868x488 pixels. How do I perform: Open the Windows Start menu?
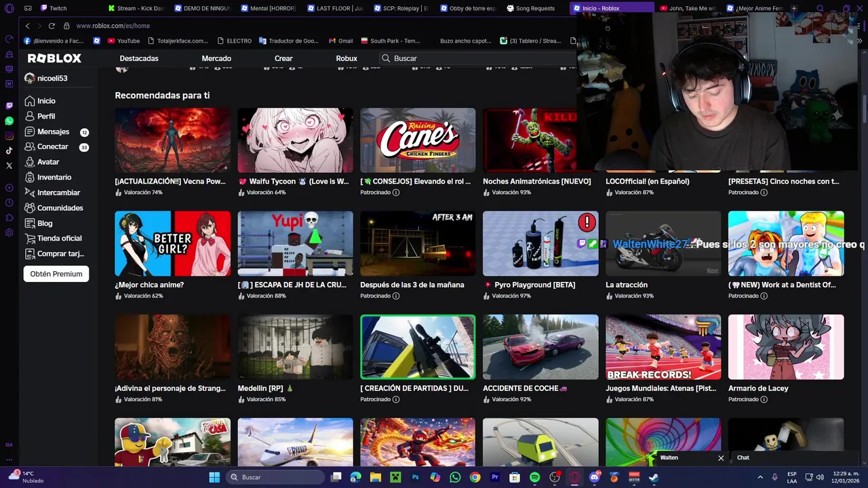[214, 477]
